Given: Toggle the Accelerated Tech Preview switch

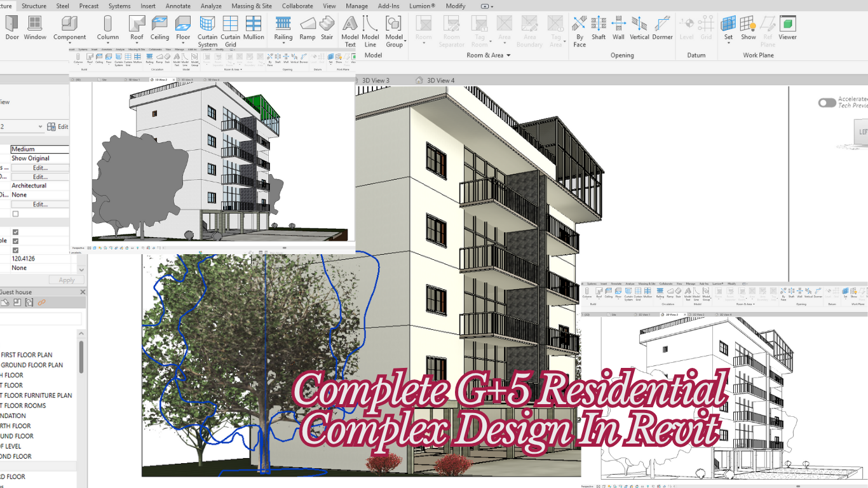Looking at the screenshot, I should click(x=827, y=102).
